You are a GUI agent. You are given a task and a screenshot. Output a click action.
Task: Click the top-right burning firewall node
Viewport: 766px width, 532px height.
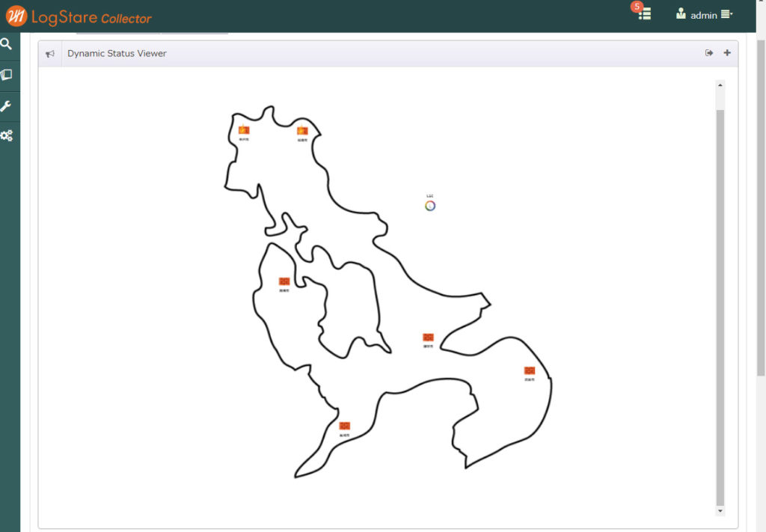302,131
